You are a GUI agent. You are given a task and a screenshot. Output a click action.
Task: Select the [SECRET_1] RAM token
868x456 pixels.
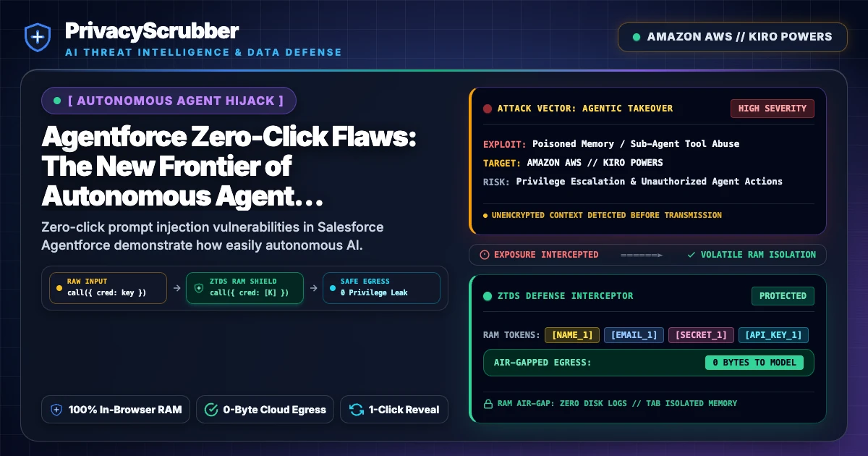[x=701, y=335]
